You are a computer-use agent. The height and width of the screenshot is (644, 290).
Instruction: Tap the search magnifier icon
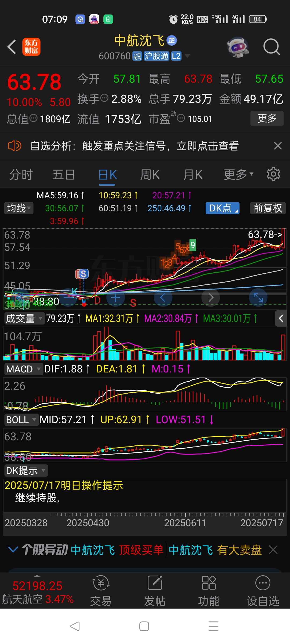[271, 47]
